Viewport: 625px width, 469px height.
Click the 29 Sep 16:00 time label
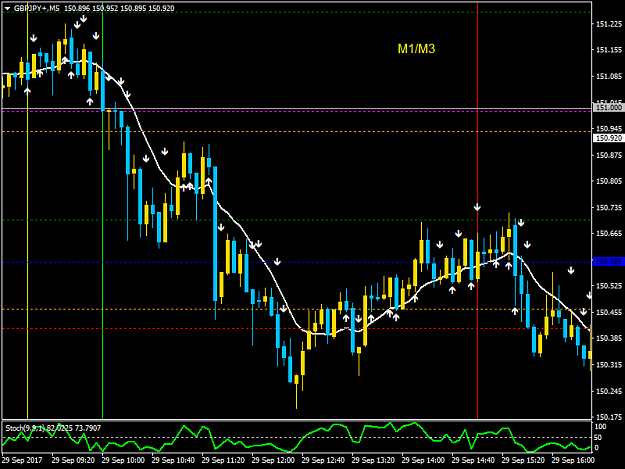click(573, 460)
